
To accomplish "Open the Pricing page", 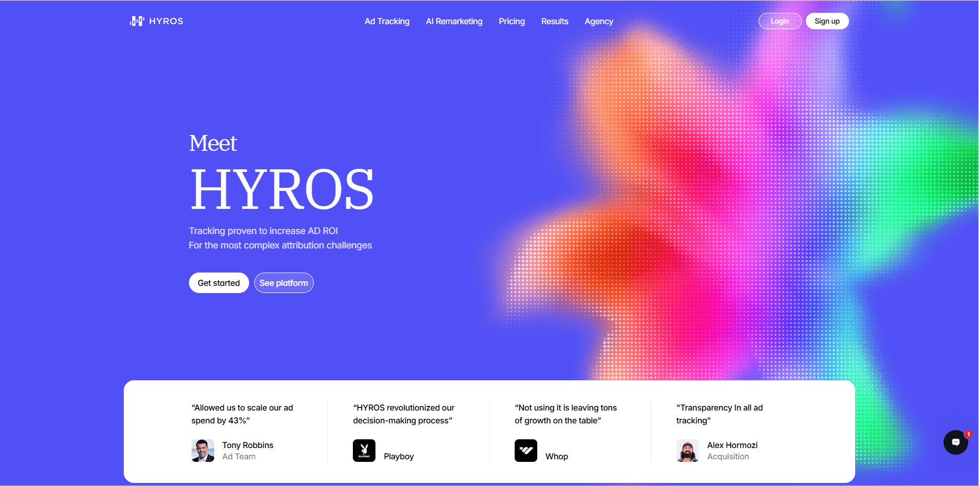I will click(512, 22).
